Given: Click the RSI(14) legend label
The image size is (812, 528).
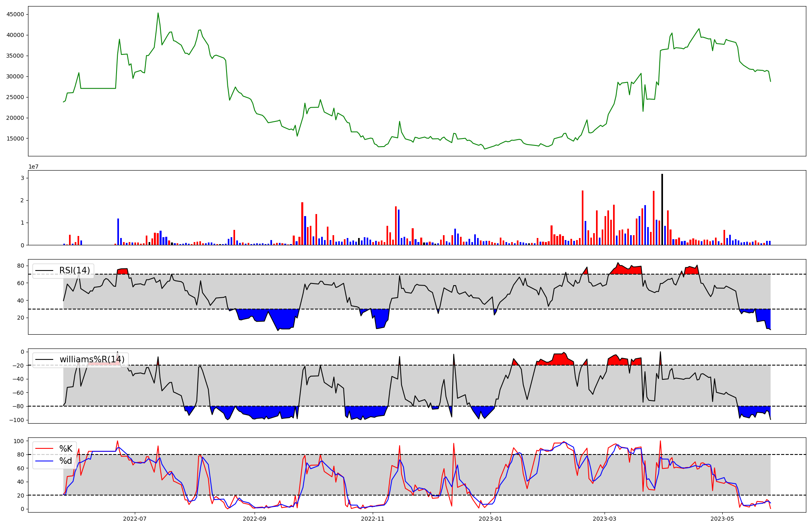Looking at the screenshot, I should point(75,270).
